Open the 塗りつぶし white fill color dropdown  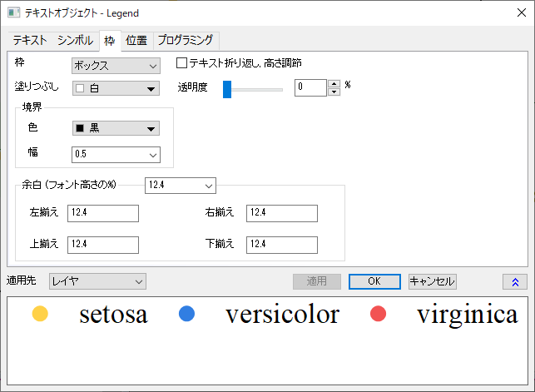point(116,88)
